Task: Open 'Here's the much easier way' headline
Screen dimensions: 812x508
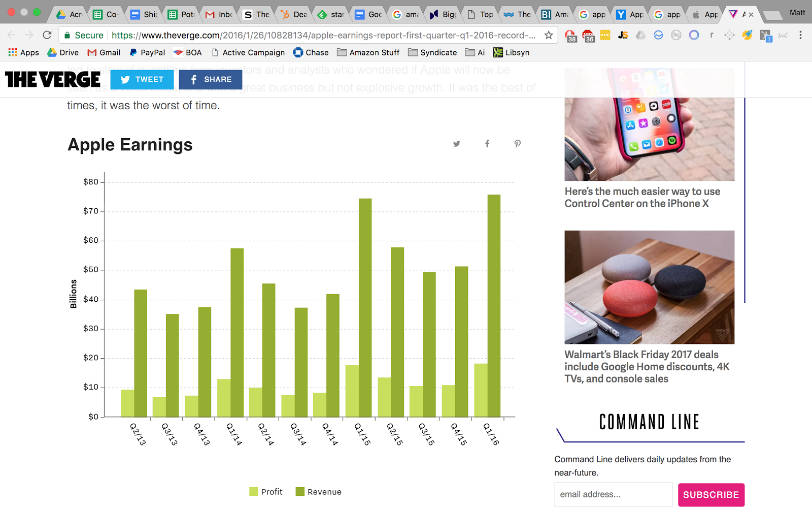Action: 642,198
